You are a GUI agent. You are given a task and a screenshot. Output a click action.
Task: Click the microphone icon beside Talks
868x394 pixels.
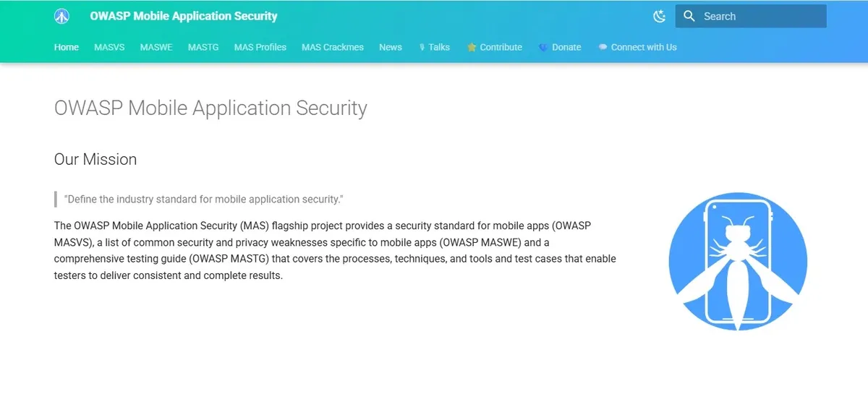(x=422, y=47)
